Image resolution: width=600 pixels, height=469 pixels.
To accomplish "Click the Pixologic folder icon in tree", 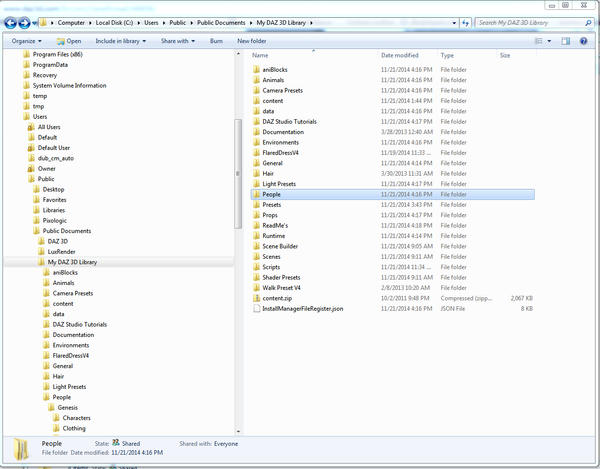I will (x=36, y=220).
